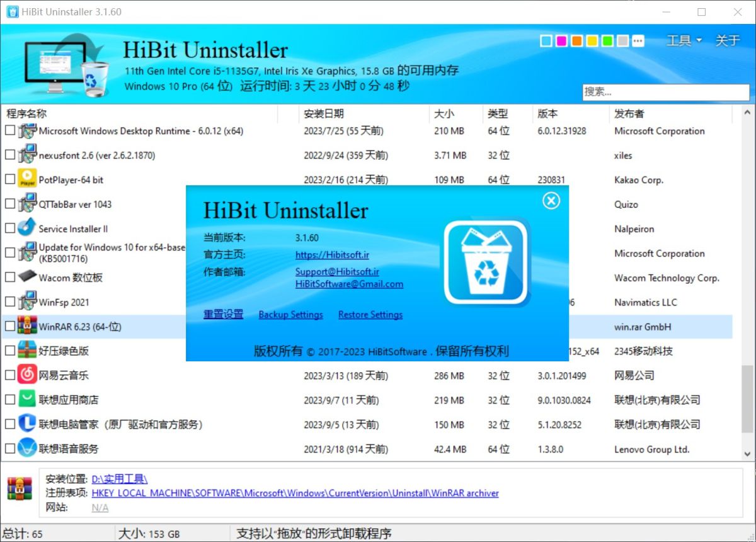Viewport: 756px width, 542px height.
Task: Click the title bar HiBit app icon
Action: pyautogui.click(x=12, y=12)
